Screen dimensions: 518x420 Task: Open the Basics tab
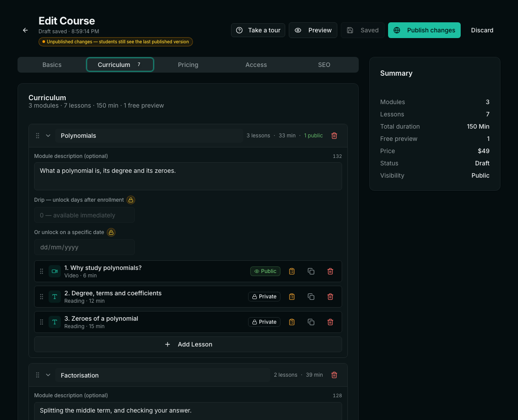[x=52, y=65]
